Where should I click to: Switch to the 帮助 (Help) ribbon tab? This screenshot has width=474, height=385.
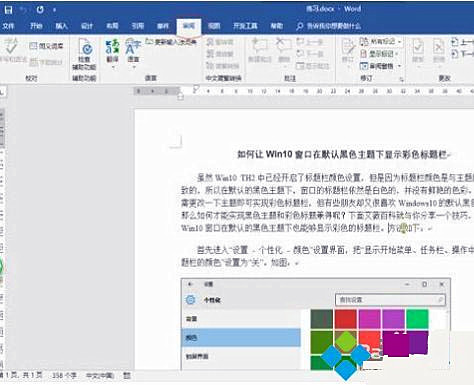coord(277,26)
